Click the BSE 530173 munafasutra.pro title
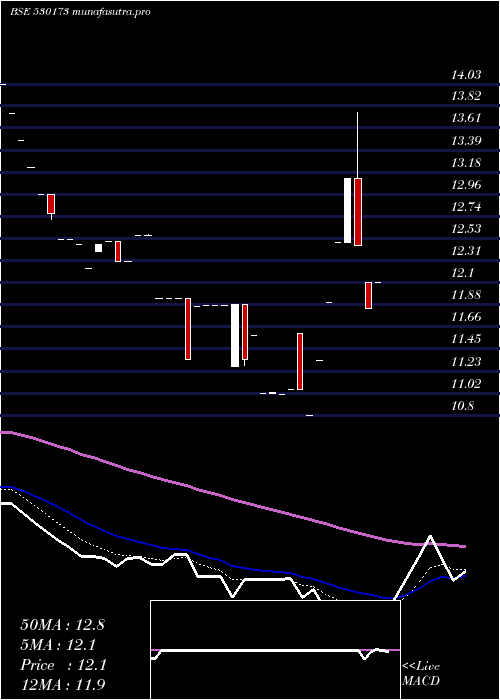The image size is (500, 700). click(x=80, y=12)
